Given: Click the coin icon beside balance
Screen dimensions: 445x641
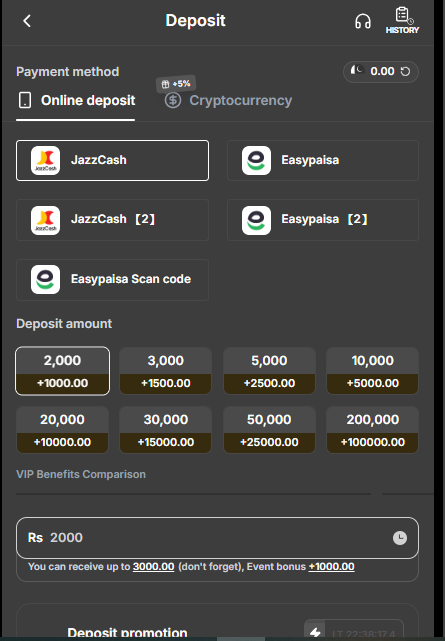Looking at the screenshot, I should tap(356, 70).
